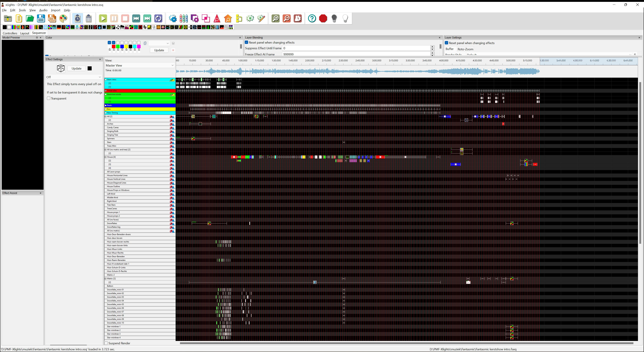644x352 pixels.
Task: Click the Effect Settings gear icon
Action: tap(173, 18)
